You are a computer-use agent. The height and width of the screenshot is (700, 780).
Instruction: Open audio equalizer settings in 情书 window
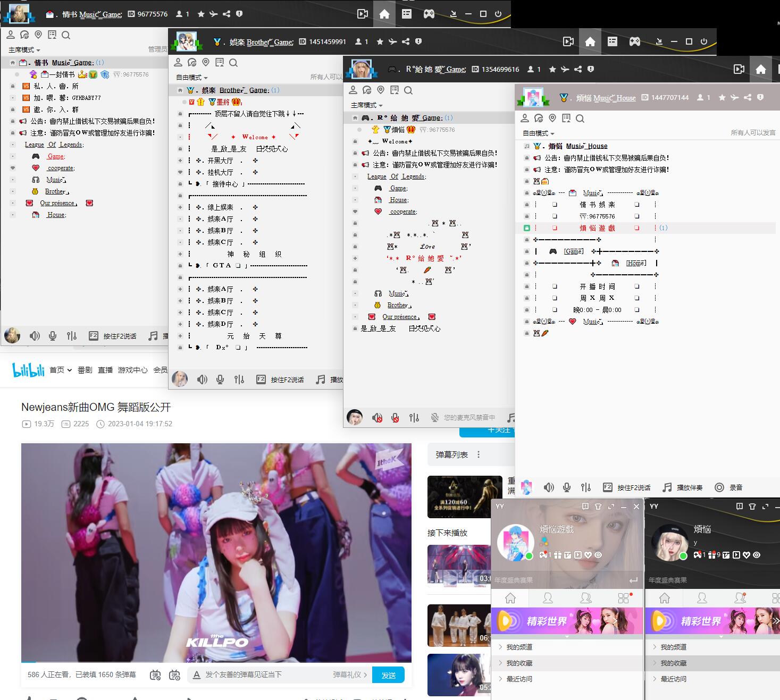[72, 336]
